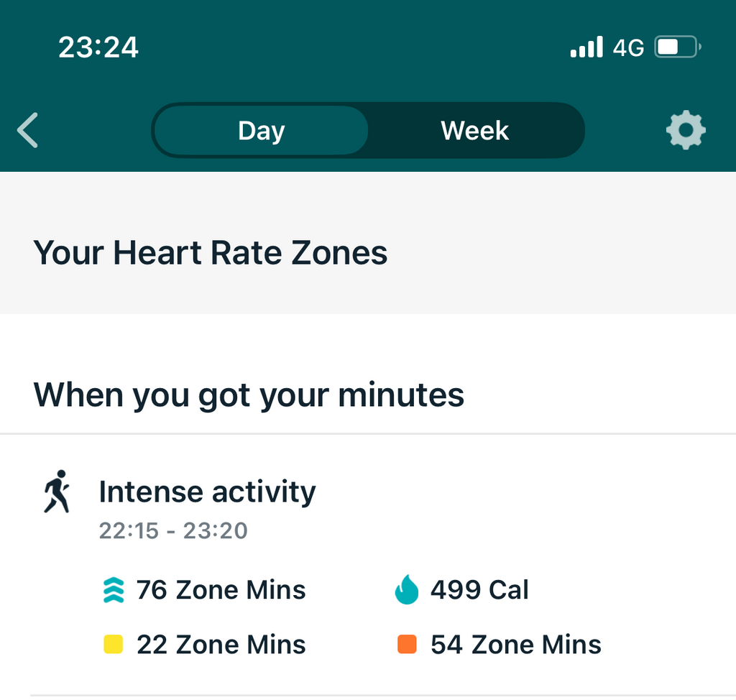Tap the back arrow icon
Screen dimensions: 736x700
pos(28,131)
